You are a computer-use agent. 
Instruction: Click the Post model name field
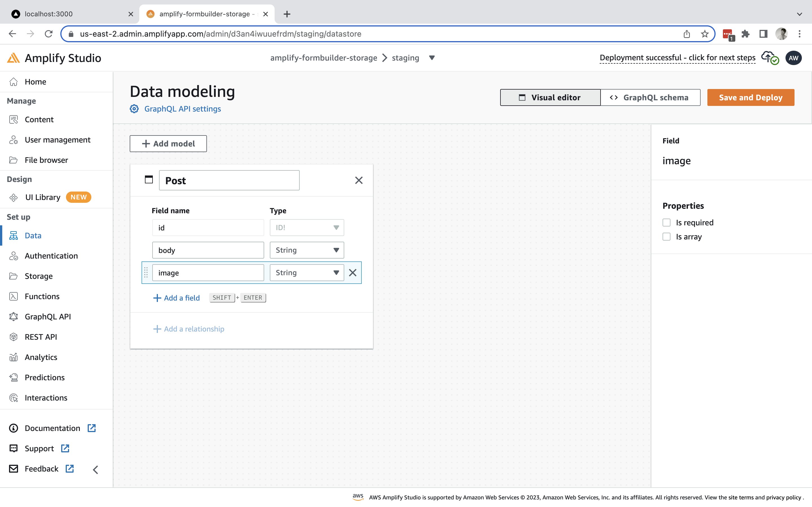pos(229,180)
